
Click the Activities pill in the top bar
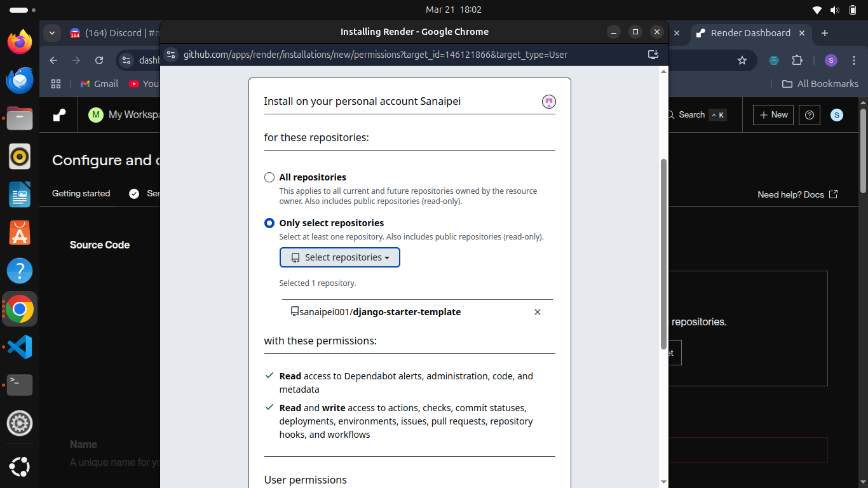pos(23,10)
